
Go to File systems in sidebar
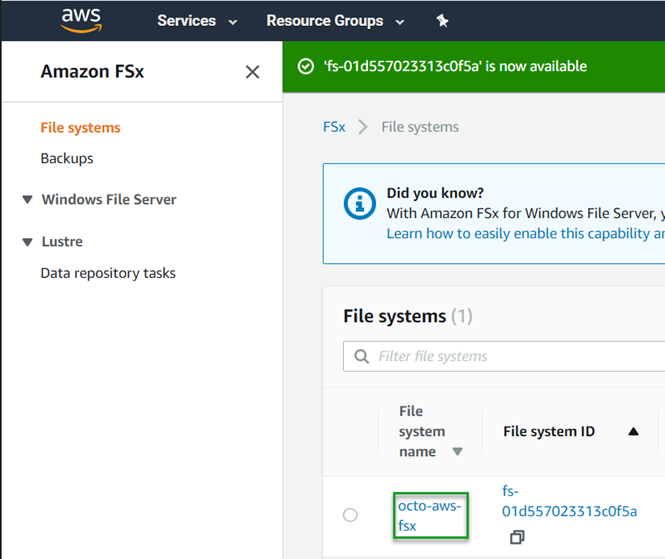coord(80,128)
